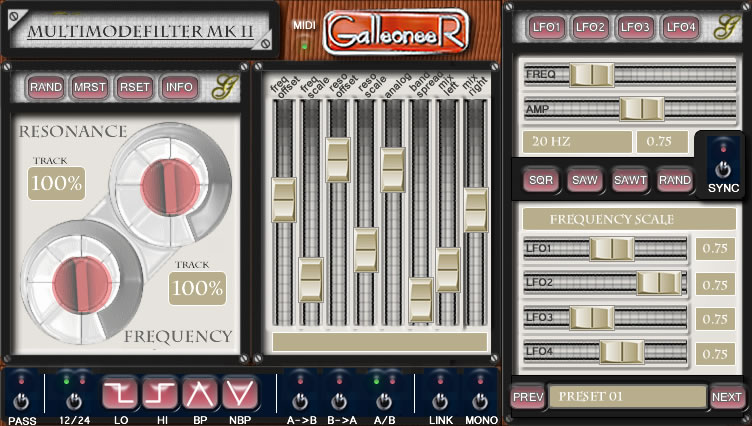Viewport: 752px width, 426px height.
Task: Click the Frequency knob
Action: pyautogui.click(x=82, y=284)
